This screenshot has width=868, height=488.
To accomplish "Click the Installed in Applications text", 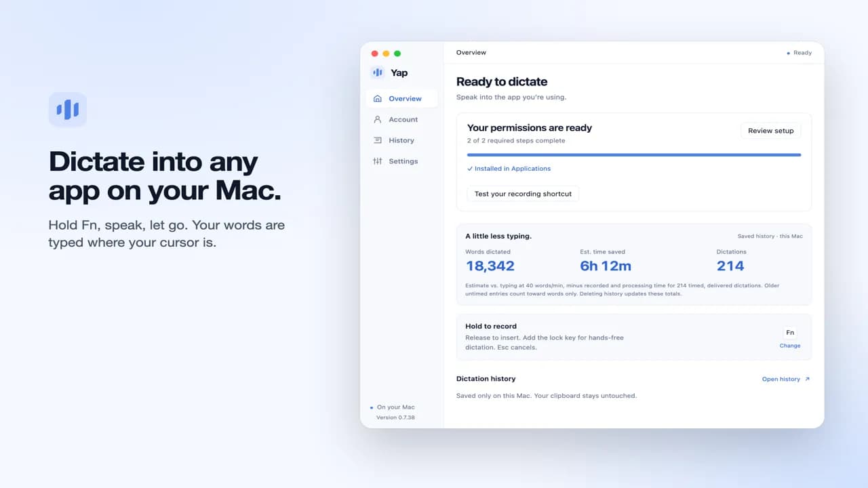I will tap(513, 169).
